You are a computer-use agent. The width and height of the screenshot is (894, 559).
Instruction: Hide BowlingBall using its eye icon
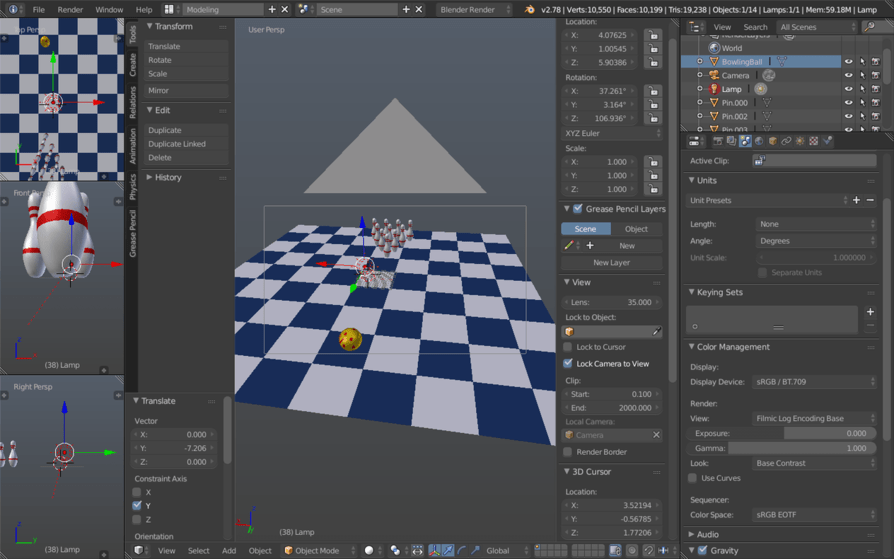[848, 62]
